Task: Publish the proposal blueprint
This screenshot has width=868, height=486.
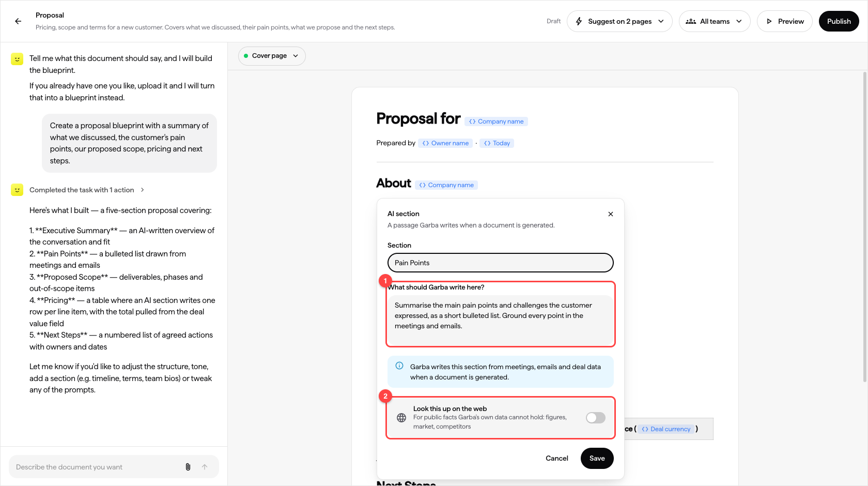Action: [x=839, y=21]
